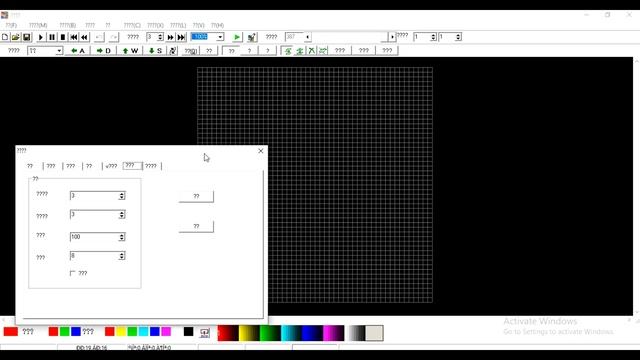Choose the black color swatch
The height and width of the screenshot is (360, 640).
pos(188,331)
